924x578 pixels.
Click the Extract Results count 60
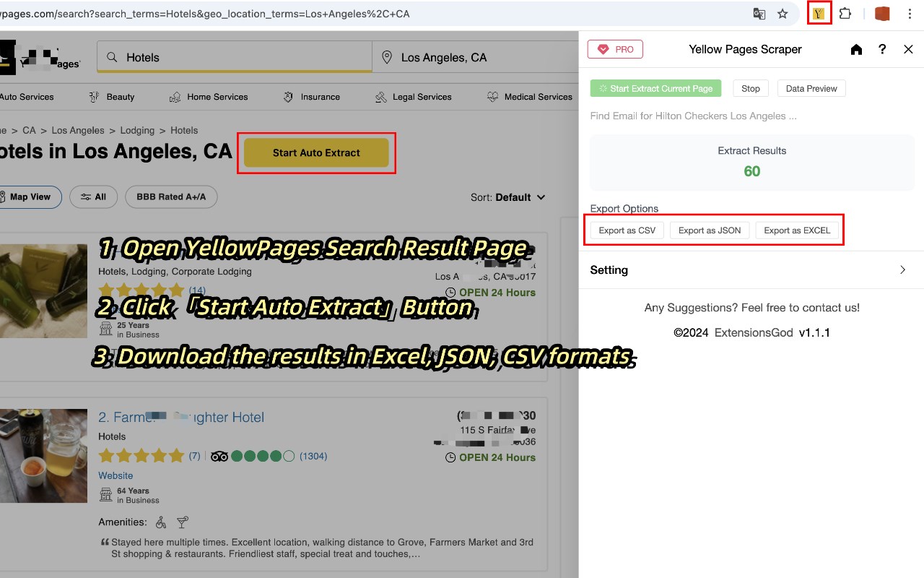point(751,171)
